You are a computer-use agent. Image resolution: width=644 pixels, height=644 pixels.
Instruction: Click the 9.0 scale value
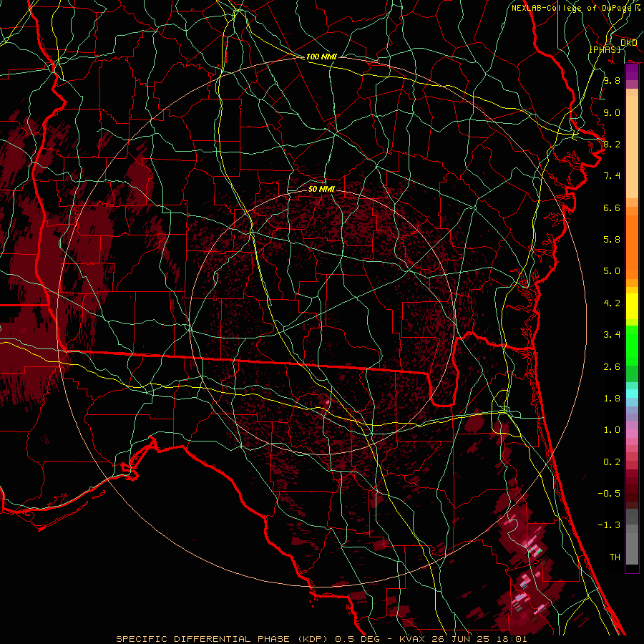coord(612,112)
